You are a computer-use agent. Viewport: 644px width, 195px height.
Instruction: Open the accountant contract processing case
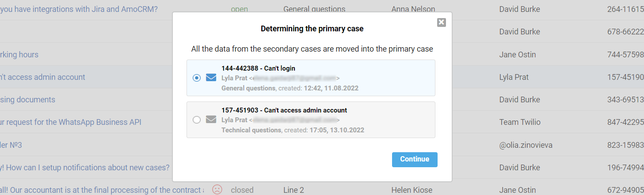102,190
